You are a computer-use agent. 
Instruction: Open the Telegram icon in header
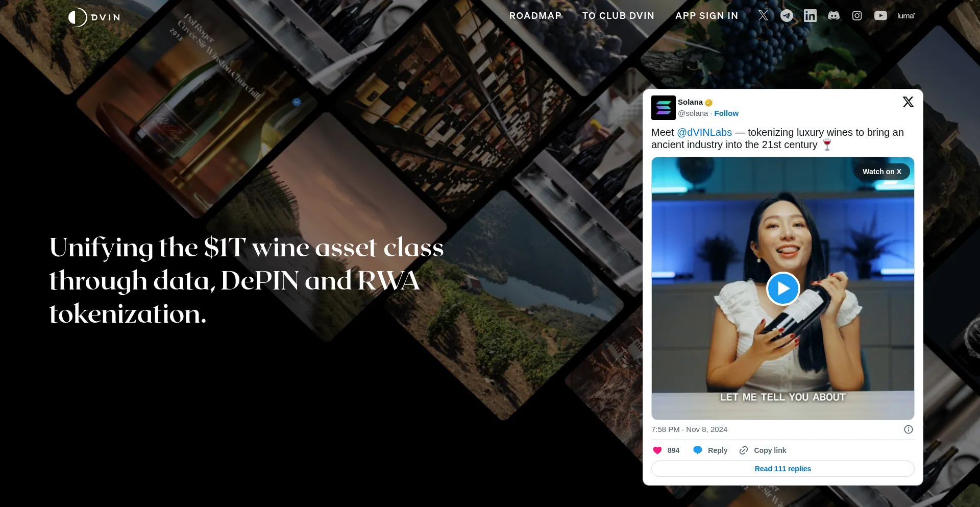coord(787,15)
